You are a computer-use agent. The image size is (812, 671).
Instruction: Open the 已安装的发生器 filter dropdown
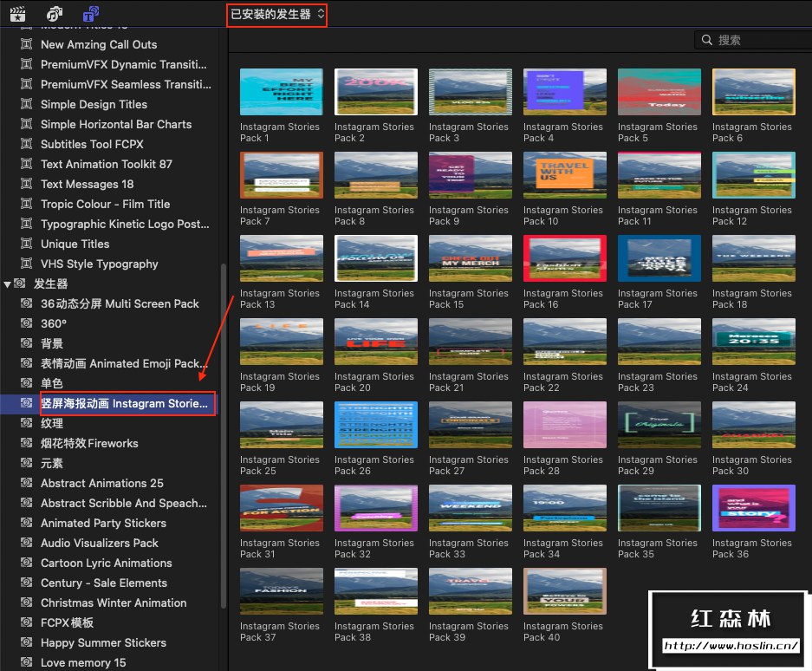pos(277,15)
